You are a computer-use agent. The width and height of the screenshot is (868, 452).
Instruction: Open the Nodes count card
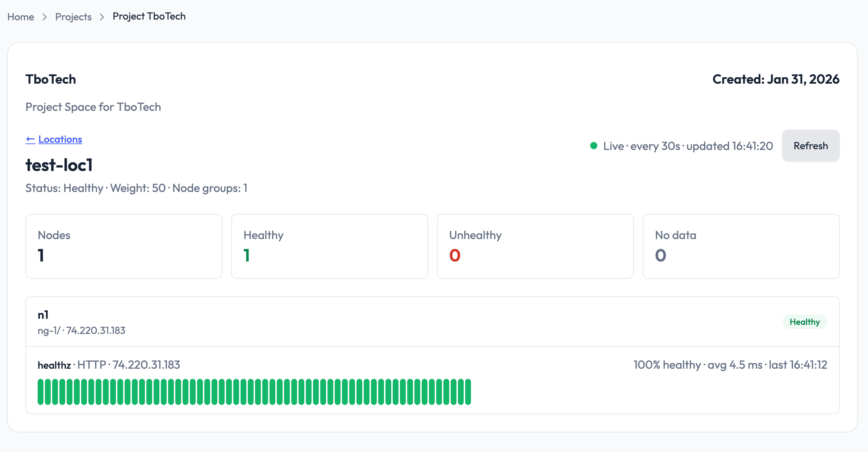pos(124,246)
